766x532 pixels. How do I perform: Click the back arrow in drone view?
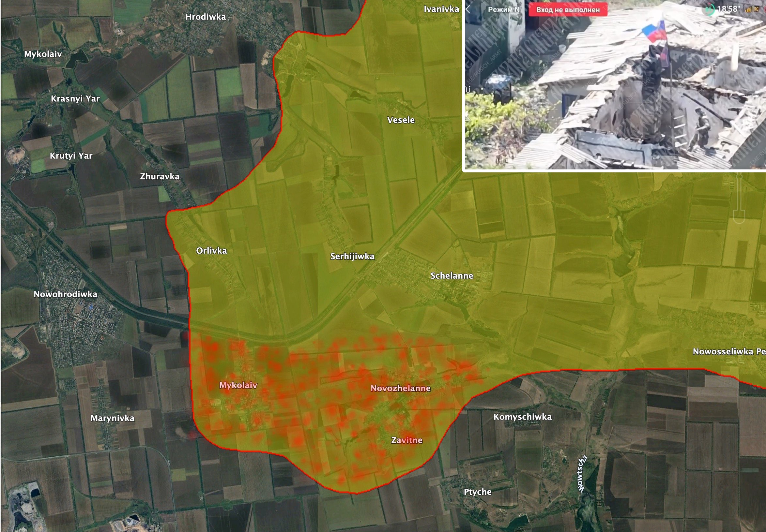coord(468,9)
